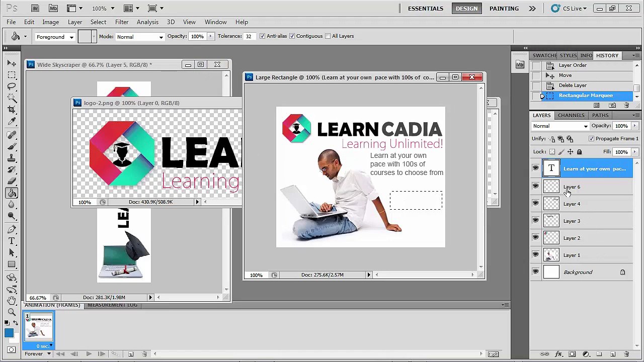This screenshot has width=644, height=362.
Task: Select the Zoom tool in toolbox
Action: pyautogui.click(x=12, y=312)
